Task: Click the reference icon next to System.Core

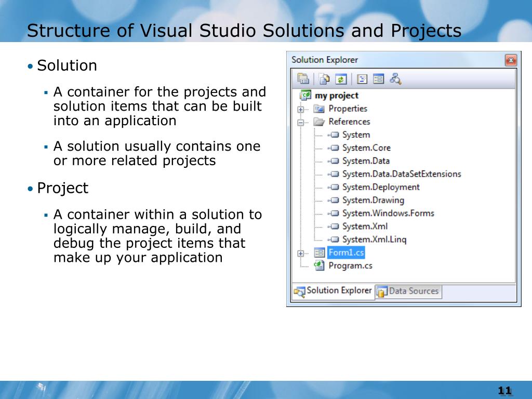Action: 334,148
